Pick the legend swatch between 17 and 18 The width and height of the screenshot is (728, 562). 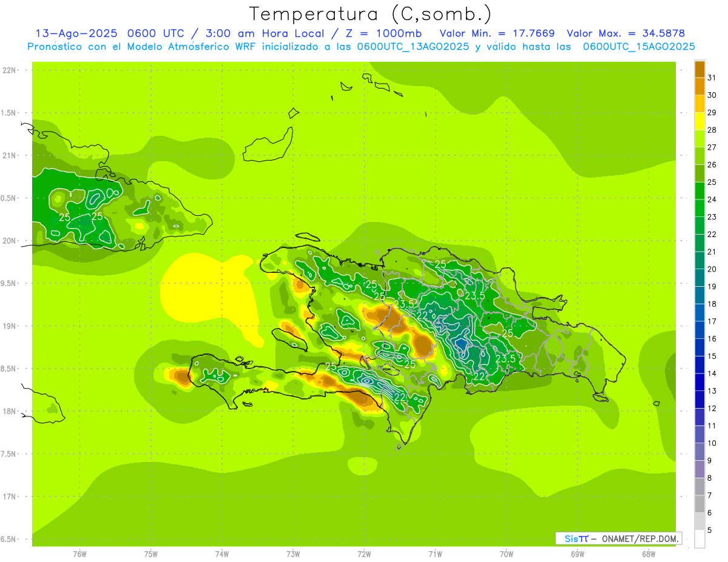tap(699, 313)
